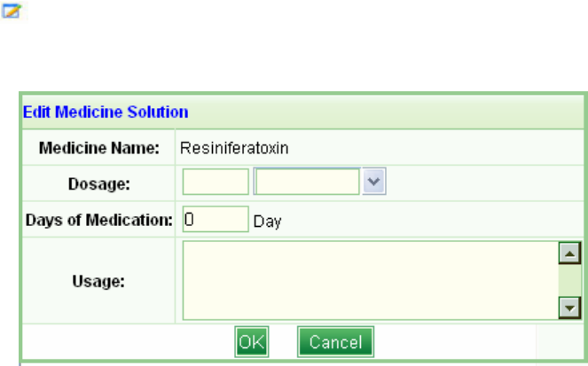Click the Days of Medication input field

[x=216, y=219]
